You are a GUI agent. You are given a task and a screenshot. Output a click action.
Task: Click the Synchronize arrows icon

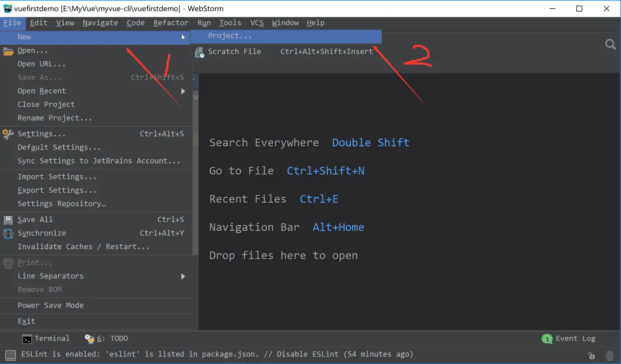point(8,234)
